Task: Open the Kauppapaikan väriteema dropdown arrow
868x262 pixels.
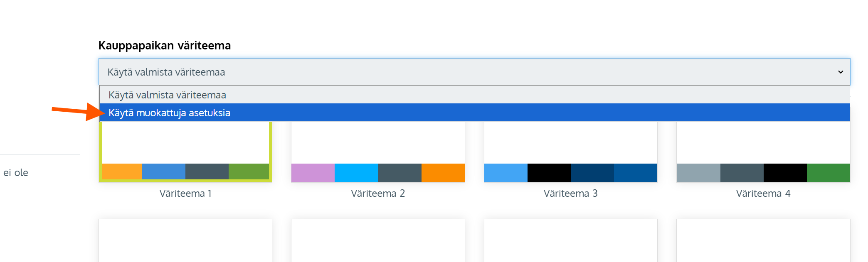Action: pos(840,72)
